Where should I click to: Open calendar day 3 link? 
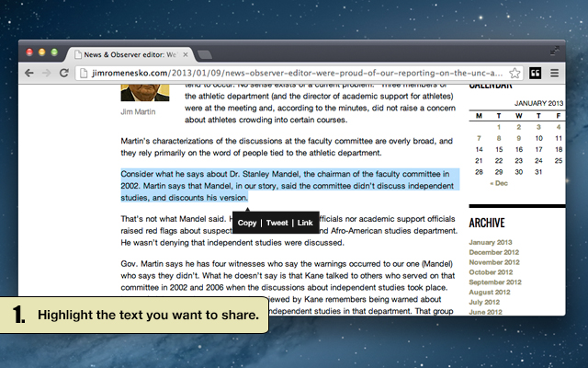538,127
